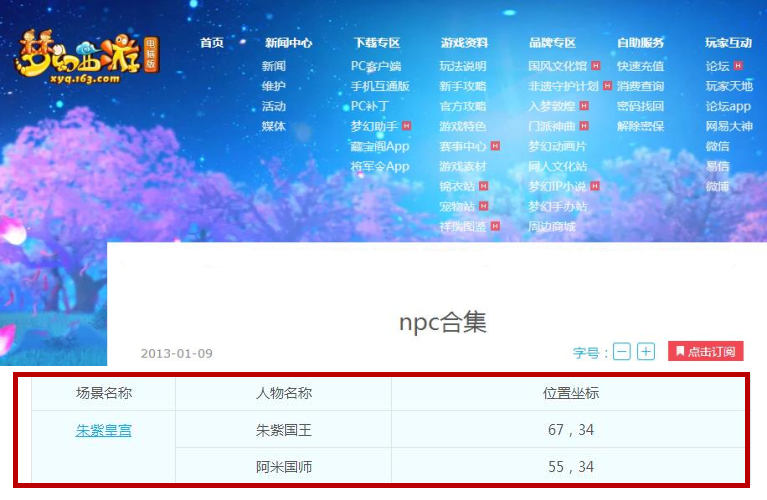Go to the 新闻 link

273,66
